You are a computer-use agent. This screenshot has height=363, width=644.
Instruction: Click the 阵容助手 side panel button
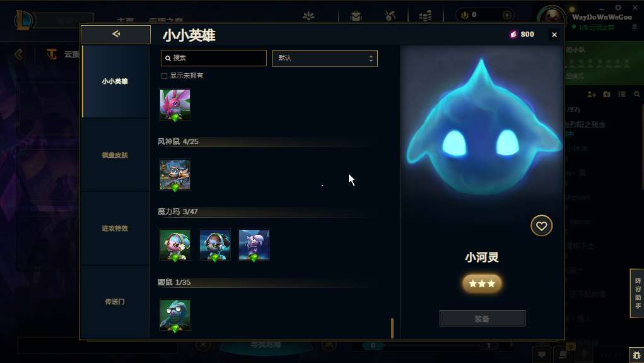pyautogui.click(x=638, y=293)
